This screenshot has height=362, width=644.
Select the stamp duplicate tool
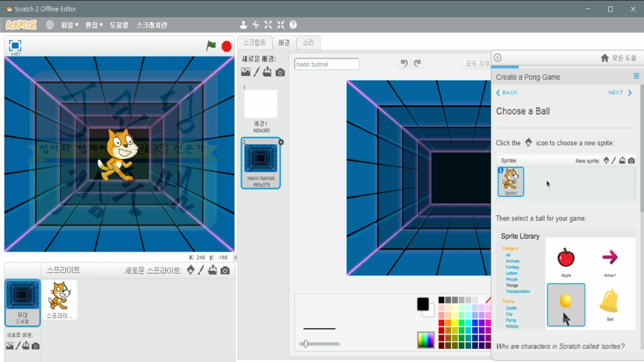(244, 24)
